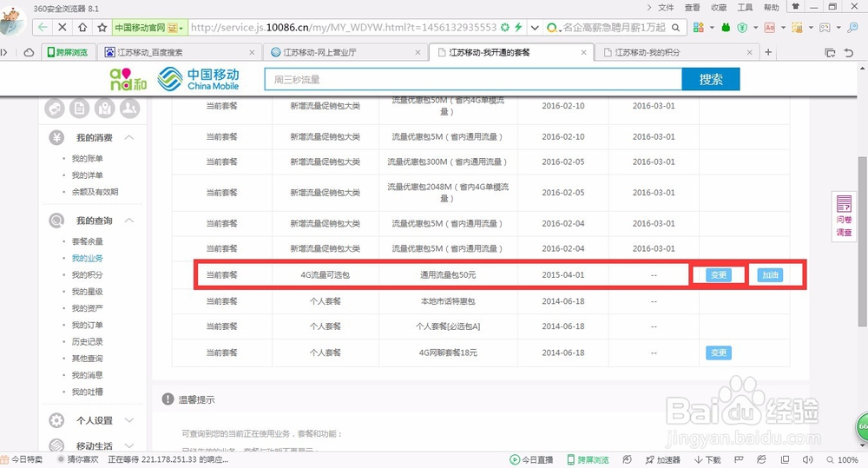The width and height of the screenshot is (868, 468).
Task: Open the browser home page icon
Action: pos(82,27)
